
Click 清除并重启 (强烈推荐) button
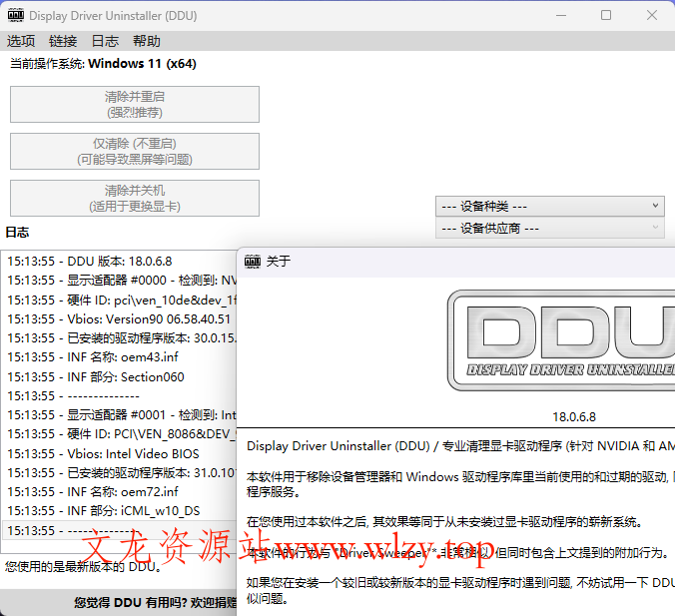(135, 104)
